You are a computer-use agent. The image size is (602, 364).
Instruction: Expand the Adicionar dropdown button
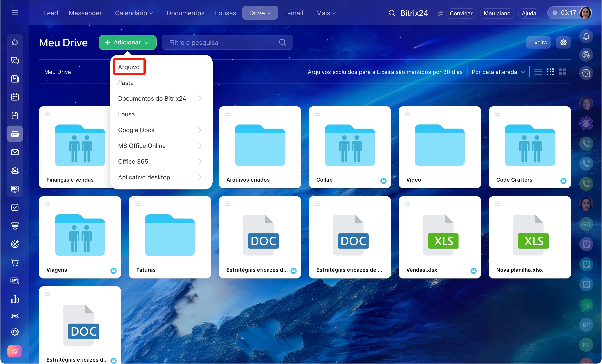(127, 42)
